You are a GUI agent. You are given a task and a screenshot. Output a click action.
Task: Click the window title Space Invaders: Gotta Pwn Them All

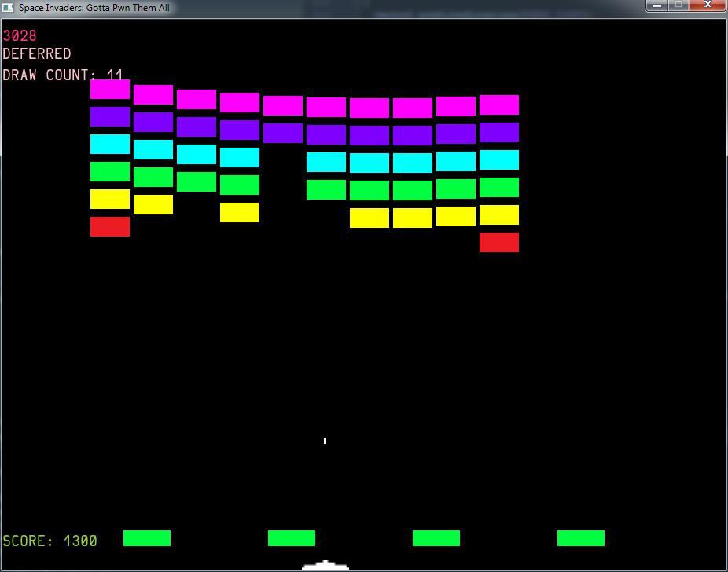click(94, 8)
